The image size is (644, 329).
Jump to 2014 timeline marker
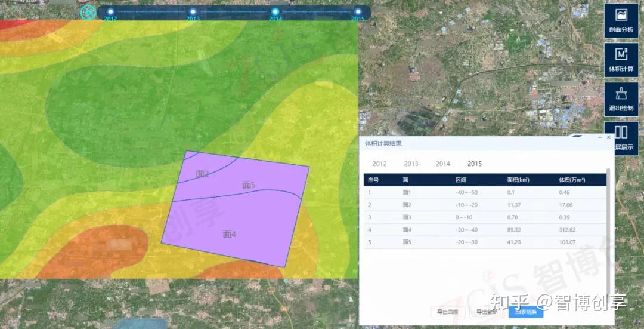click(x=275, y=12)
